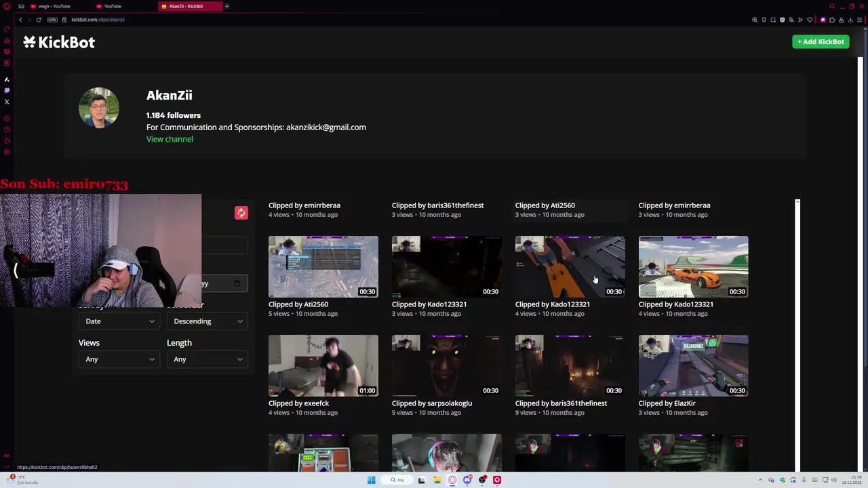Open clip thumbnail by Kado123321 with 4 views

pyautogui.click(x=570, y=266)
